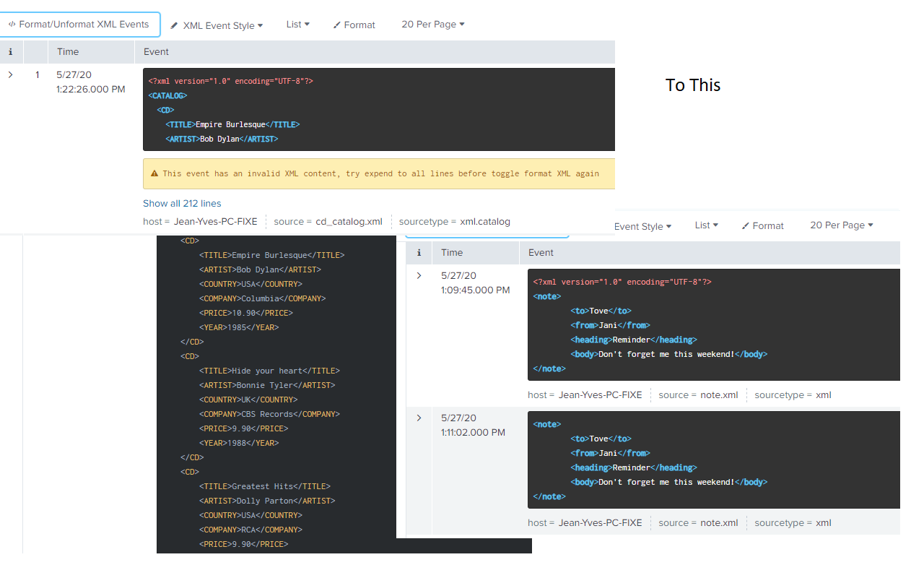Click the info column header above row 1
The width and height of the screenshot is (924, 578).
[10, 51]
